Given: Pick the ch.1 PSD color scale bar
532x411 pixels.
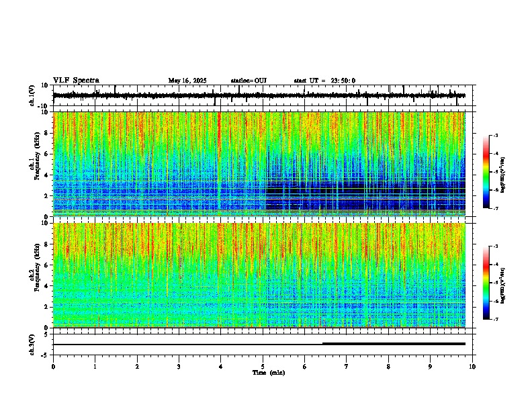Looking at the screenshot, I should pyautogui.click(x=486, y=172).
